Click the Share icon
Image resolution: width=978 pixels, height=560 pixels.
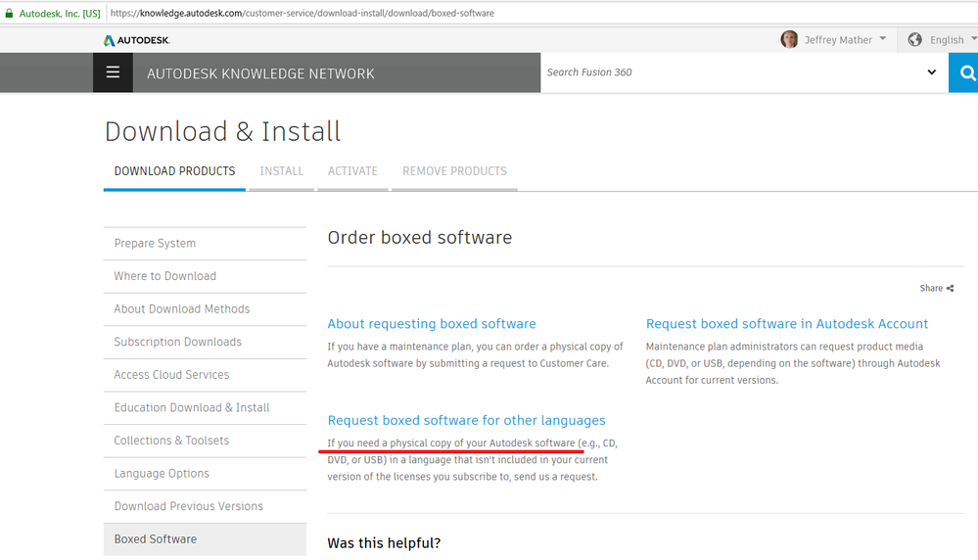[x=950, y=288]
